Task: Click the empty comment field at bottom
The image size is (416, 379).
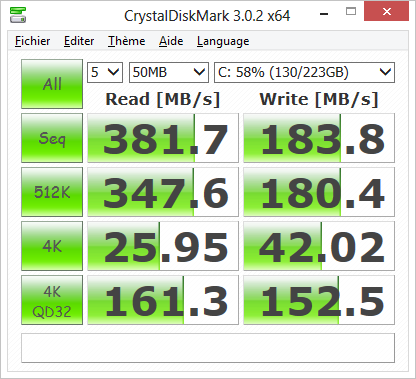Action: click(x=208, y=348)
